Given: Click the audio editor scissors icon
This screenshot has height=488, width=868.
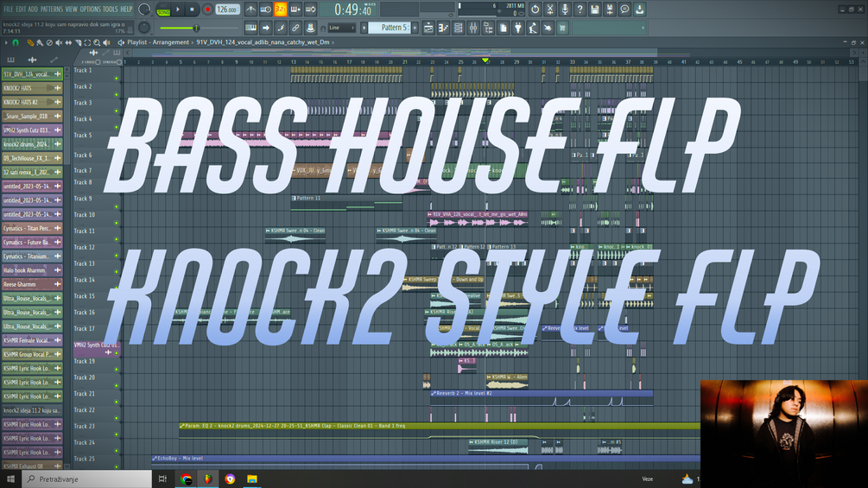Looking at the screenshot, I should tap(549, 10).
